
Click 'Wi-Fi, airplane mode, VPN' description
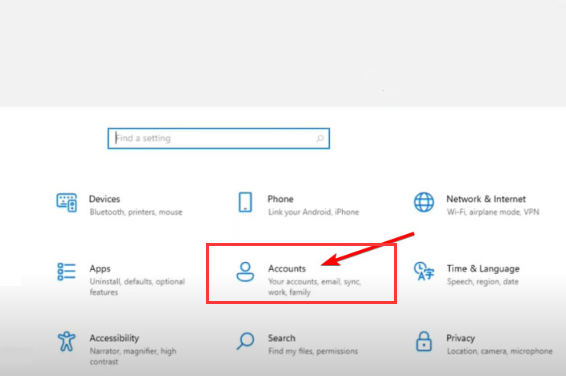tap(493, 212)
